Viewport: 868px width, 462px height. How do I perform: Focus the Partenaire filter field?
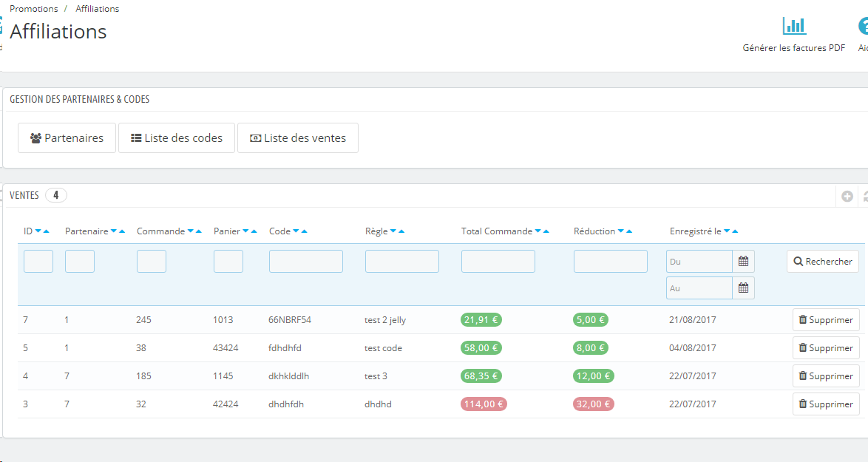pos(80,261)
